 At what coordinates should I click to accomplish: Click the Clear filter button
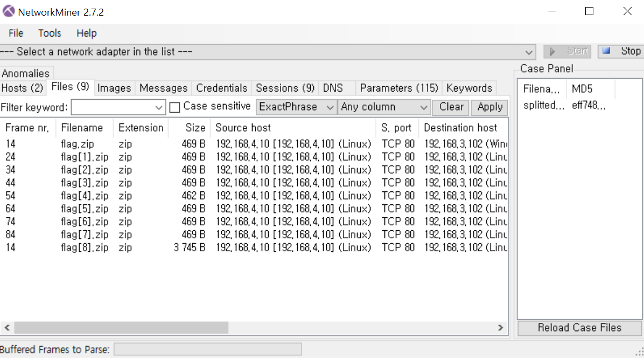pos(451,107)
